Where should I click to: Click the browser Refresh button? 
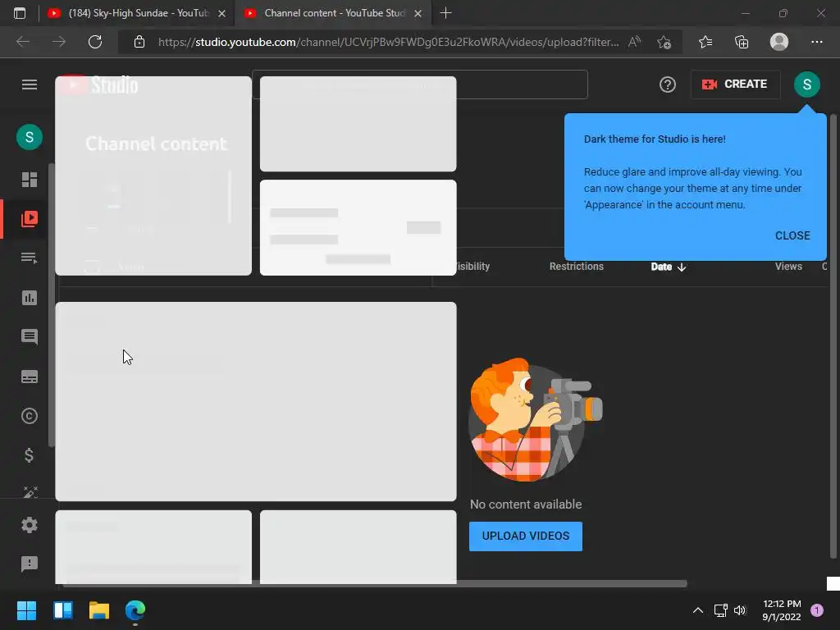point(95,42)
